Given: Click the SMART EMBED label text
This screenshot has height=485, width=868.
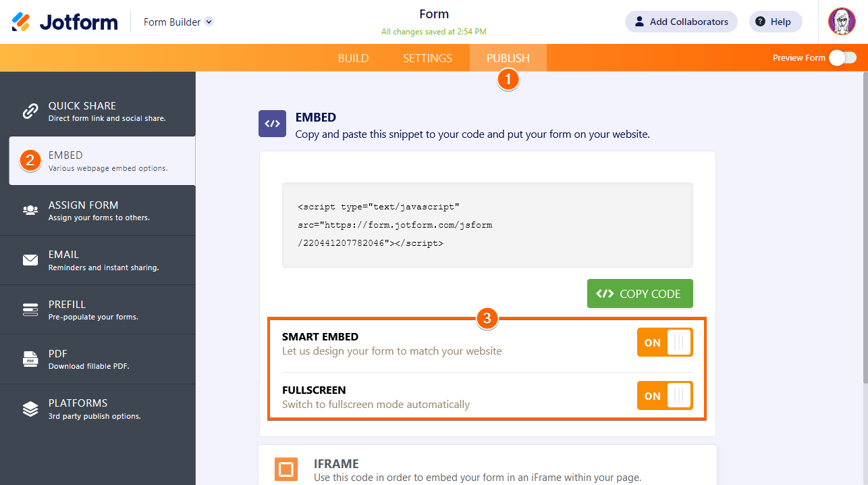Looking at the screenshot, I should click(320, 336).
